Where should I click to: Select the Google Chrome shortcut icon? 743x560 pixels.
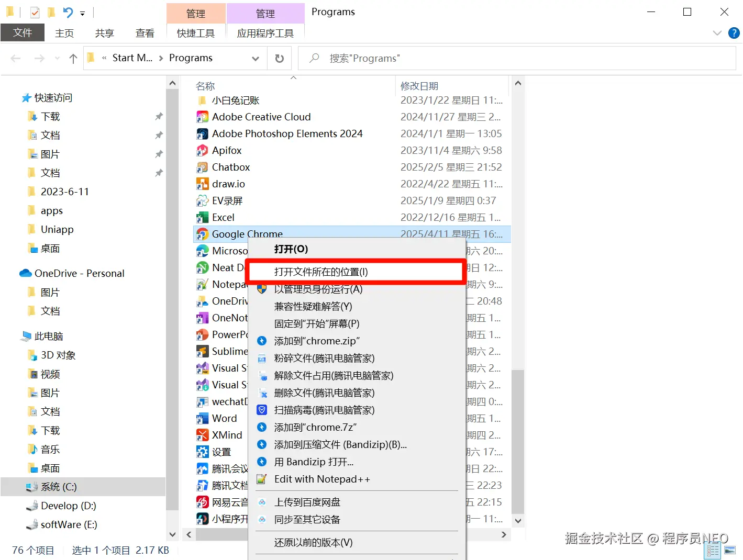tap(202, 234)
